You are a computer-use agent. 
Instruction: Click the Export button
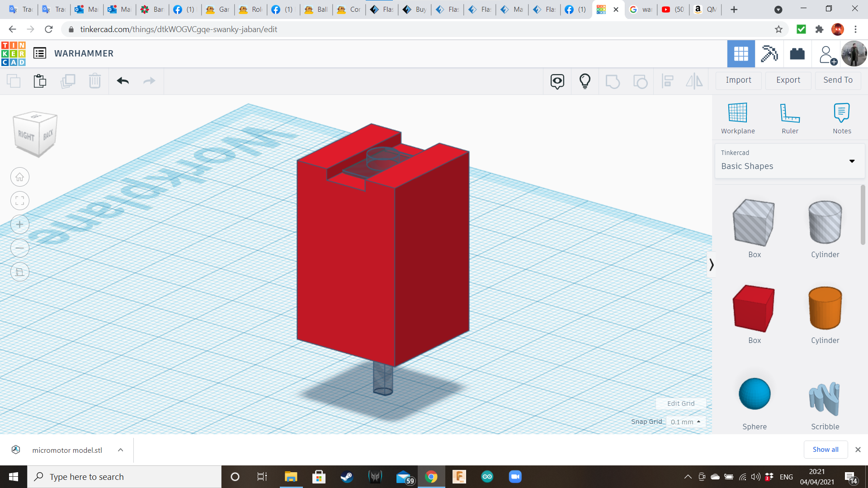pyautogui.click(x=788, y=80)
